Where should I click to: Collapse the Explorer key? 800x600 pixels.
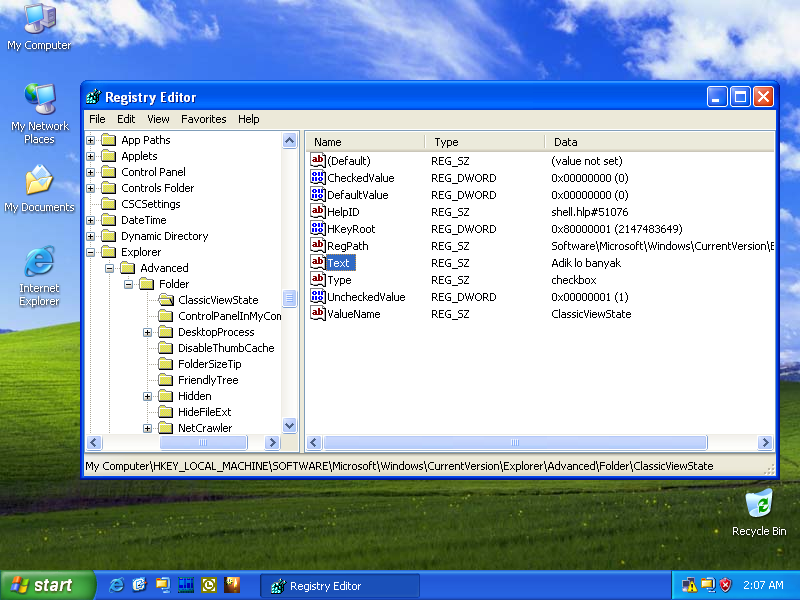pos(91,252)
